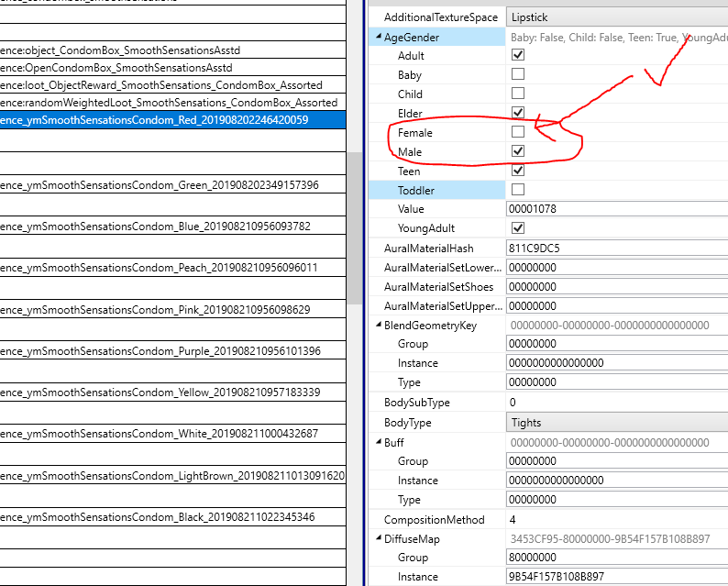Image resolution: width=728 pixels, height=586 pixels.
Task: Collapse the DiffuseMap section
Action: [377, 539]
